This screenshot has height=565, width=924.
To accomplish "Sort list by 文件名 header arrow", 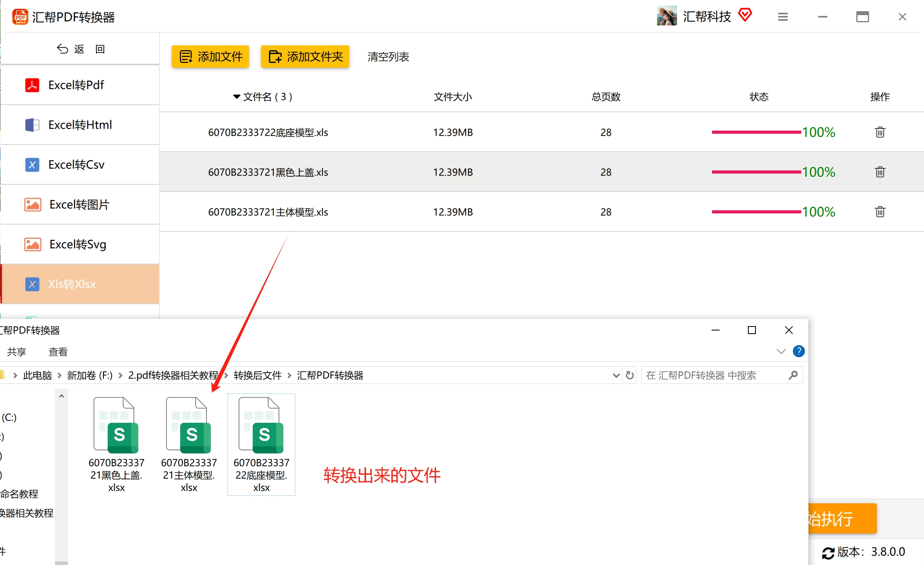I will click(x=237, y=97).
